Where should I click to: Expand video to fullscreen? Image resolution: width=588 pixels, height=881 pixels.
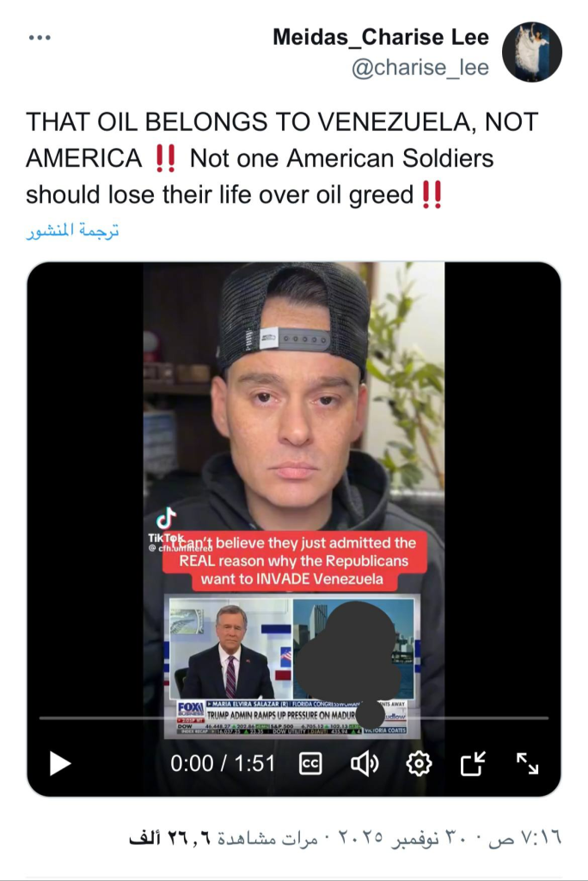pos(527,763)
